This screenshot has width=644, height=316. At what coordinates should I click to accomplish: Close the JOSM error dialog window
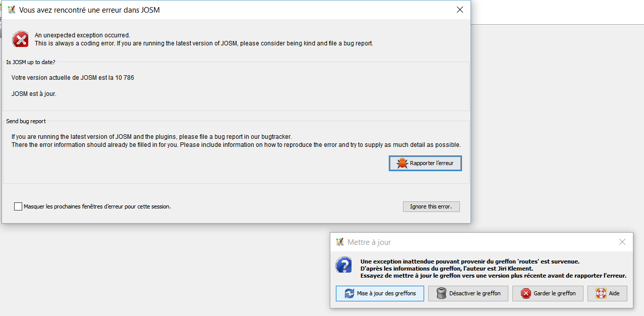tap(459, 10)
